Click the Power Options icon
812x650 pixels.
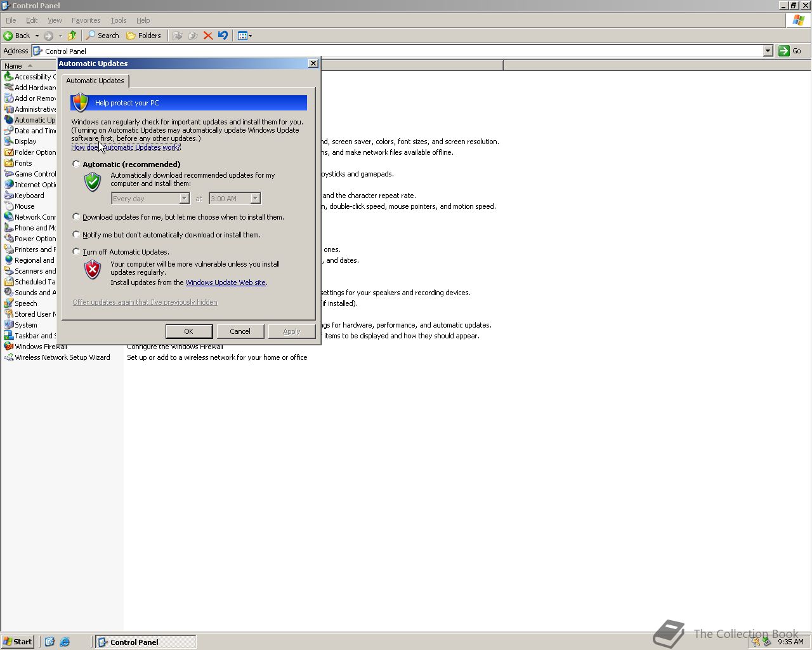[x=9, y=239]
